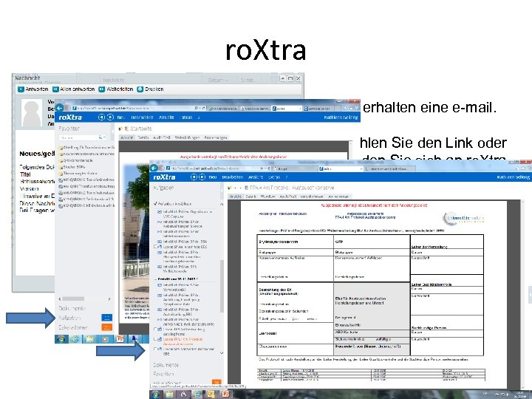Open the Extras menu in the middle roXtra window

[x=187, y=117]
